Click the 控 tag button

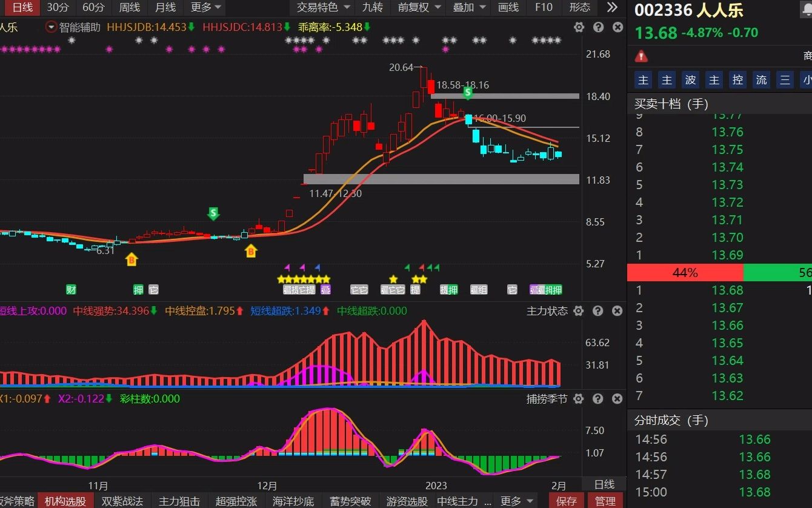pyautogui.click(x=737, y=80)
